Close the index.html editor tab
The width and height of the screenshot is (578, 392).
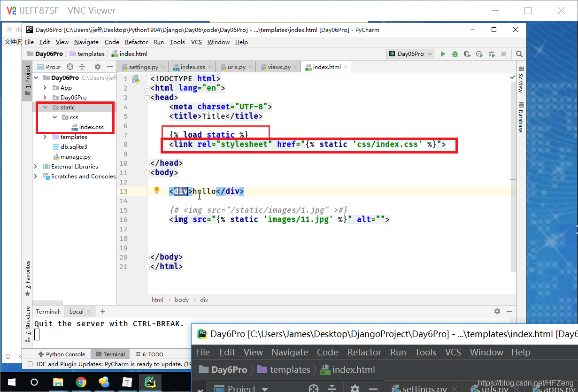pyautogui.click(x=346, y=67)
